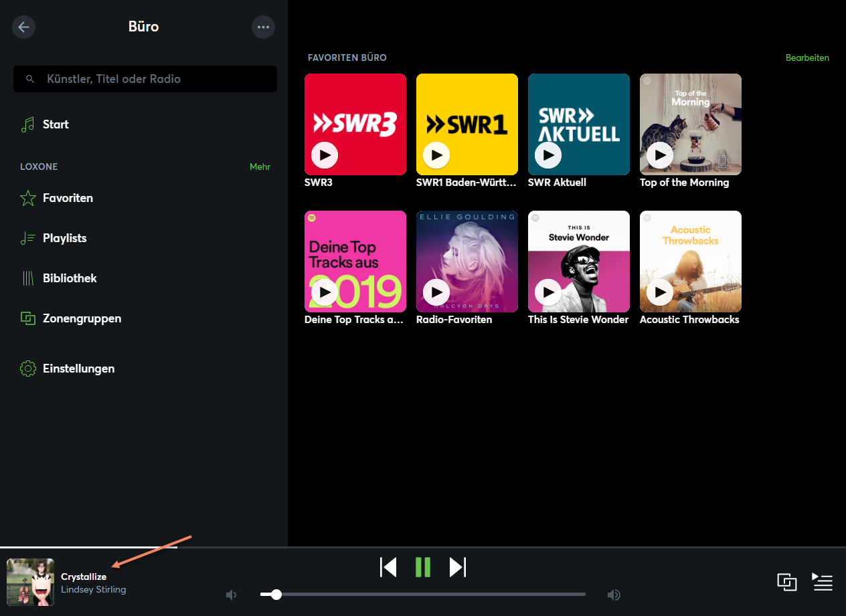Skip to the next track
The width and height of the screenshot is (846, 616).
click(x=457, y=567)
